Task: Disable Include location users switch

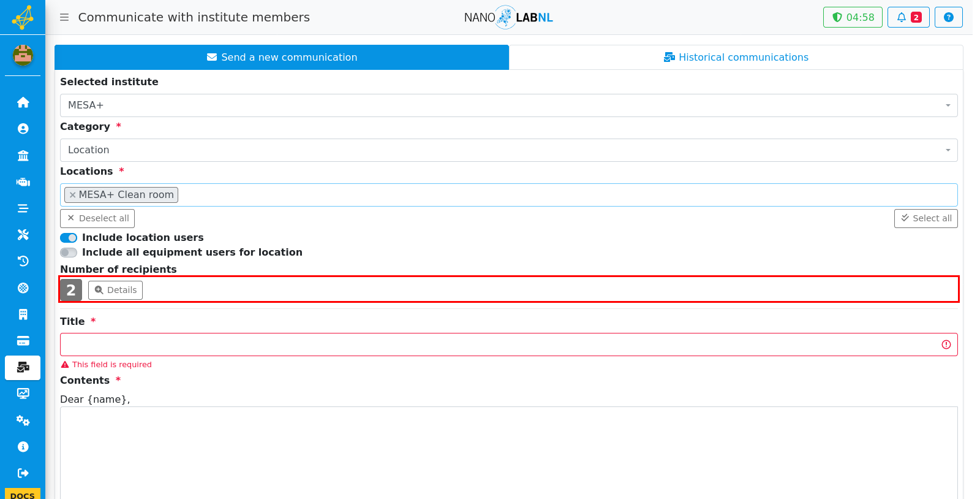Action: pos(69,238)
